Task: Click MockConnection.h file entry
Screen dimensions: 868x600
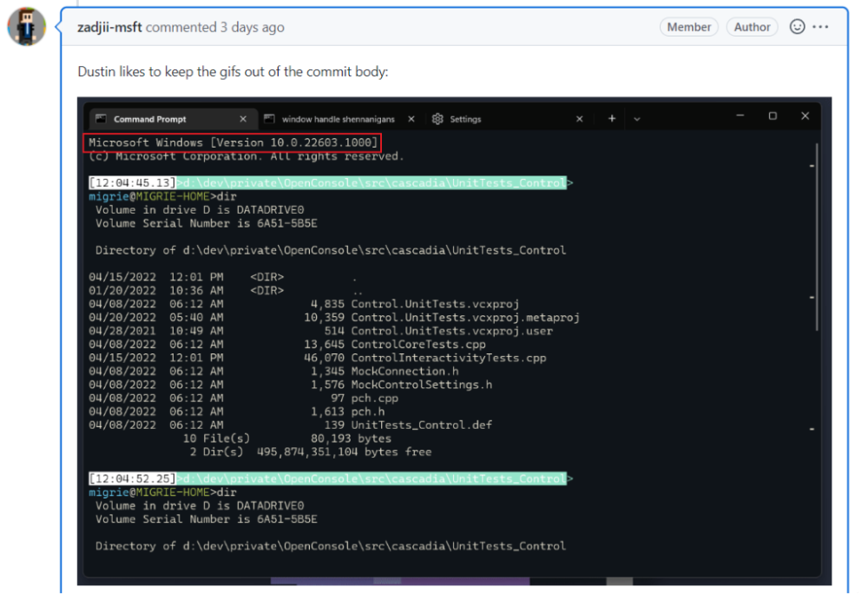Action: [404, 371]
